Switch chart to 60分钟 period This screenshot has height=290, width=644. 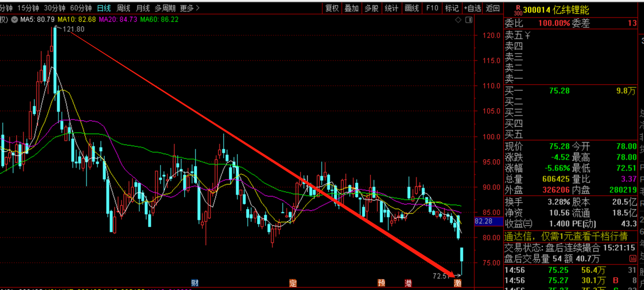(x=80, y=8)
